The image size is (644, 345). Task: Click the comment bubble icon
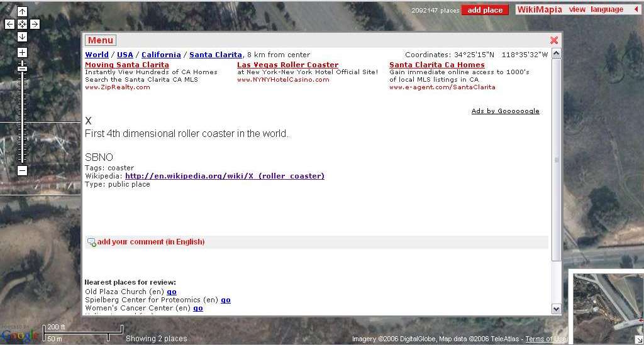click(x=92, y=243)
